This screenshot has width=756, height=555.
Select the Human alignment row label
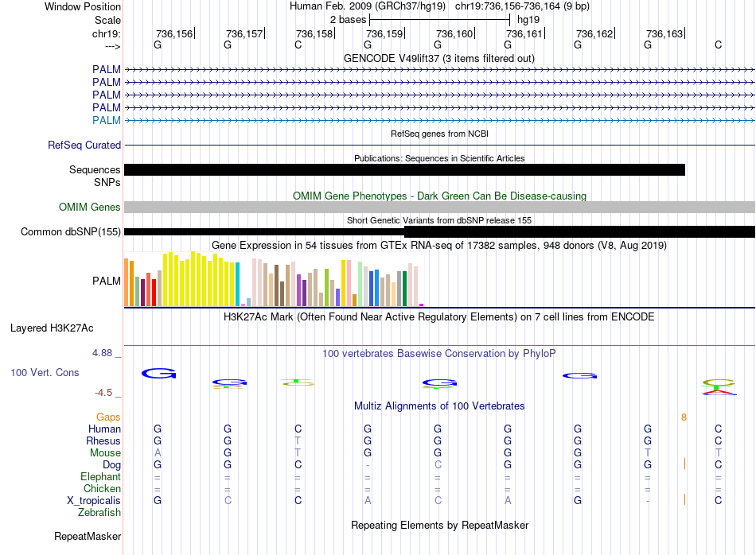[x=104, y=429]
